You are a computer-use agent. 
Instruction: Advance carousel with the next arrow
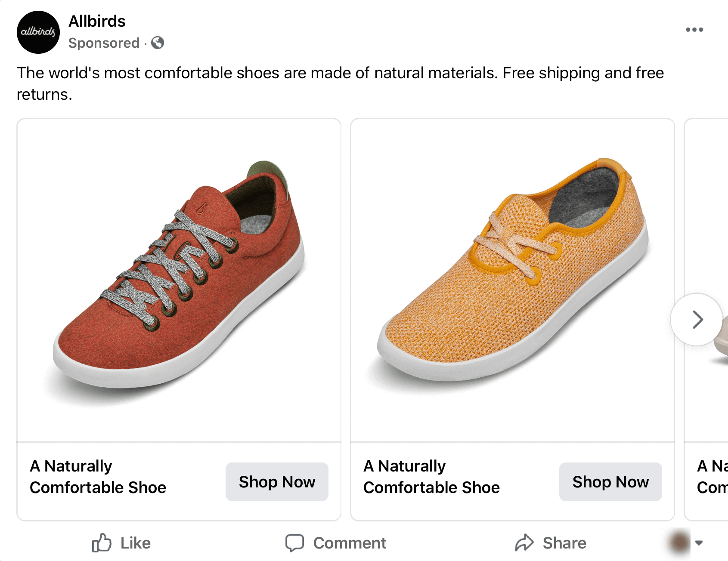pos(697,320)
